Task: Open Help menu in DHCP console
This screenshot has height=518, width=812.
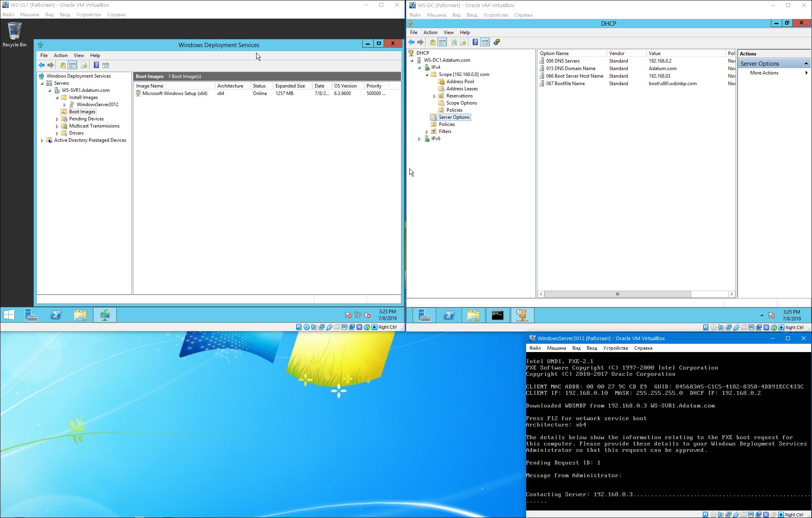Action: click(465, 32)
